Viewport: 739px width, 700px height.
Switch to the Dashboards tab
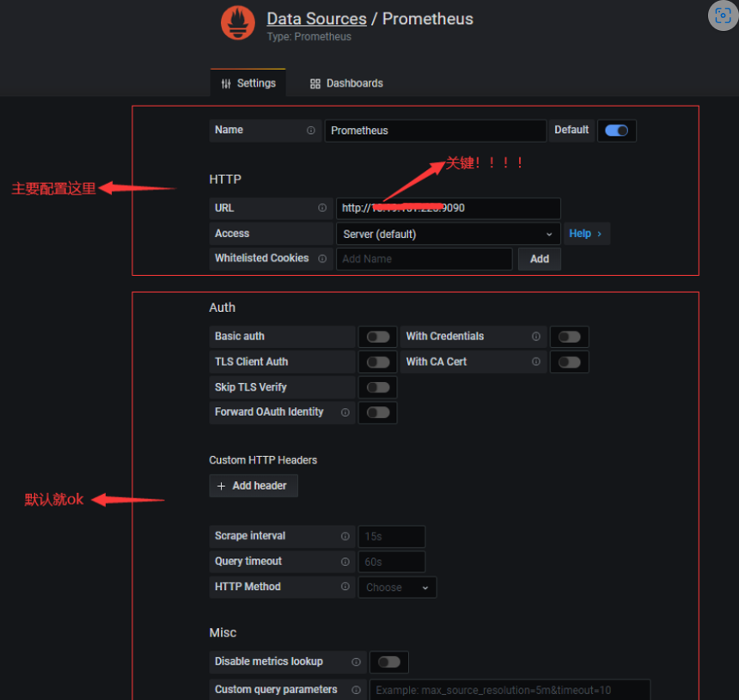pyautogui.click(x=346, y=83)
